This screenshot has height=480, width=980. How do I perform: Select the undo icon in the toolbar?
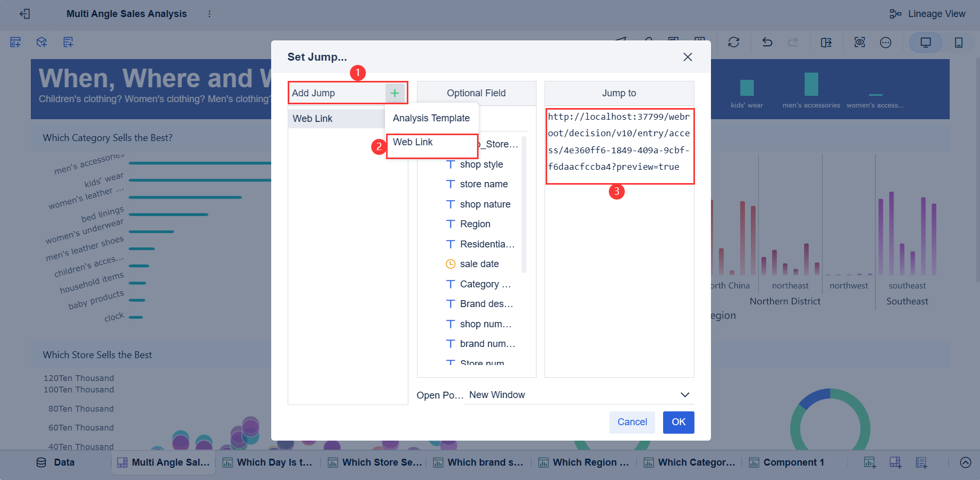[767, 42]
